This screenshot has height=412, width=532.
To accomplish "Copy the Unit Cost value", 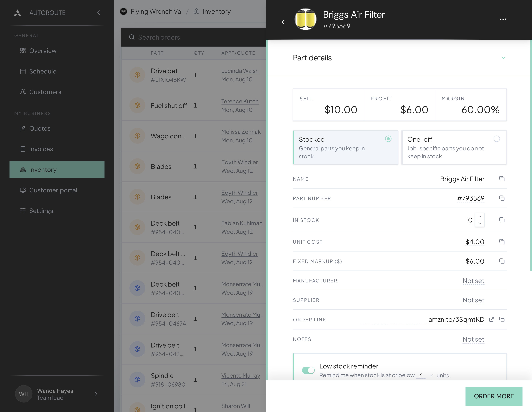I will 502,242.
